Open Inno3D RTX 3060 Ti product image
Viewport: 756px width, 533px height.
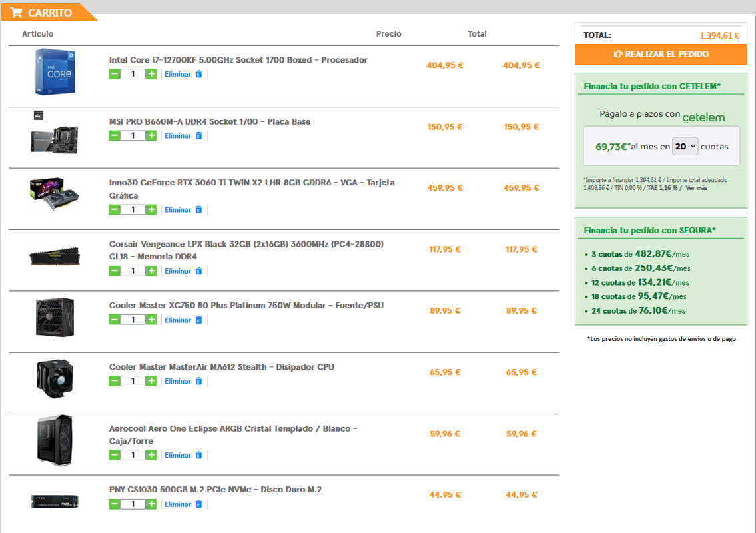point(55,194)
